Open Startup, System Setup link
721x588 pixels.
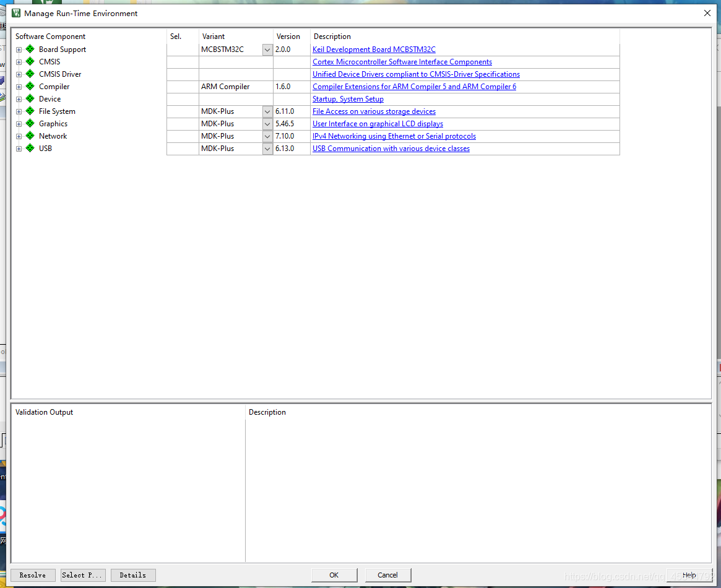click(x=348, y=99)
